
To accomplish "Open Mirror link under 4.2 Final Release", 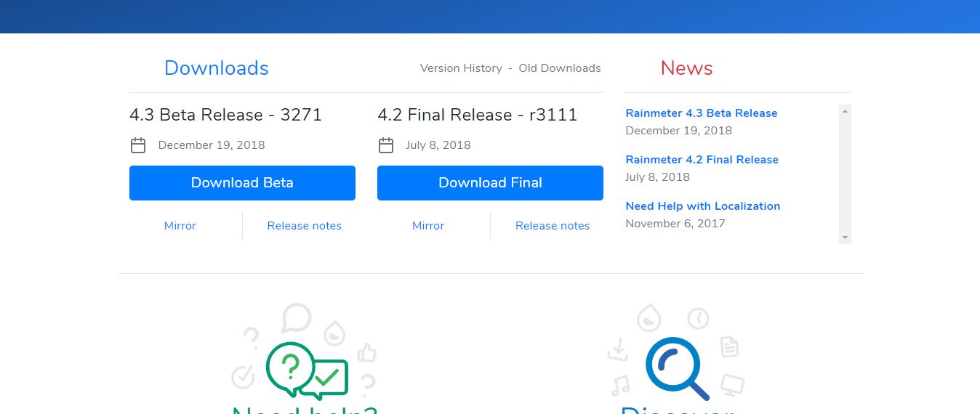I will click(428, 226).
